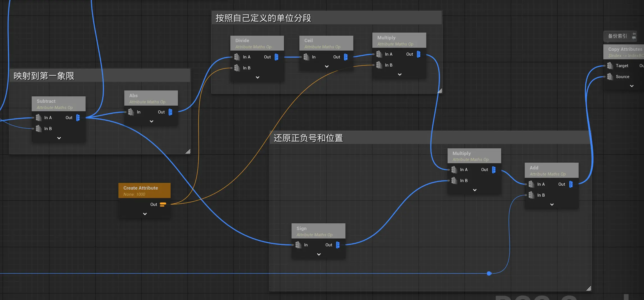Image resolution: width=644 pixels, height=300 pixels.
Task: Click the In pin of the Ceil node
Action: point(306,57)
